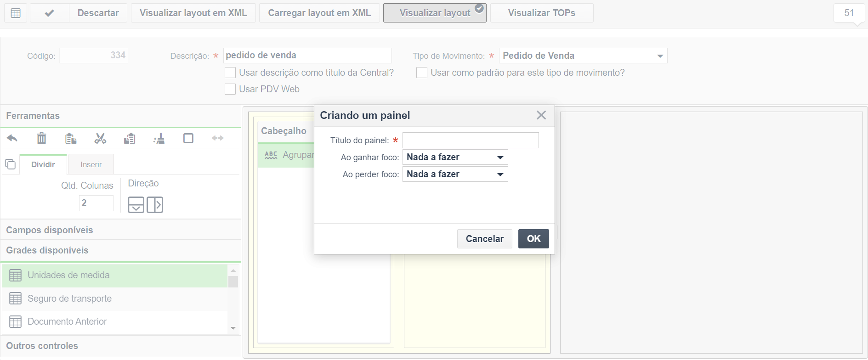Close the Criando um painel dialog
868x360 pixels.
[x=541, y=115]
